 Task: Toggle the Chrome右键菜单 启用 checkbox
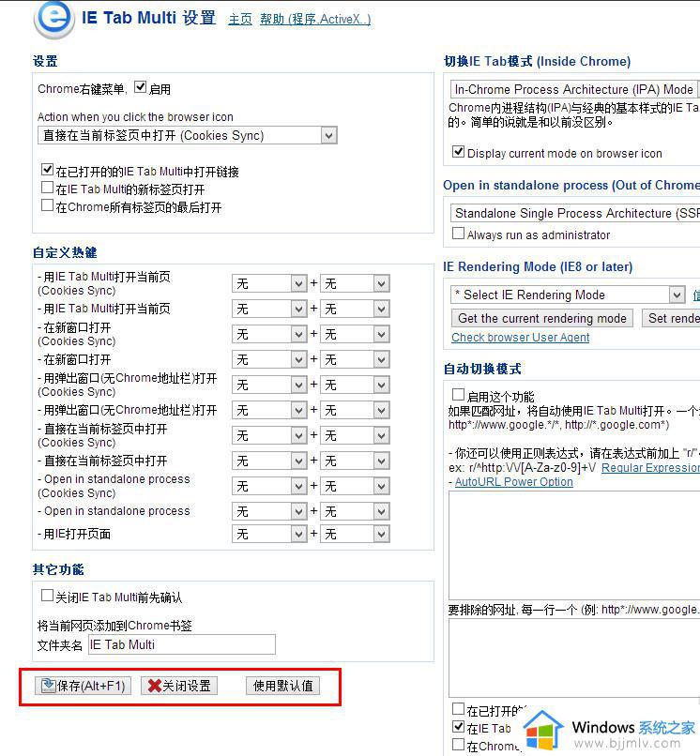(140, 87)
